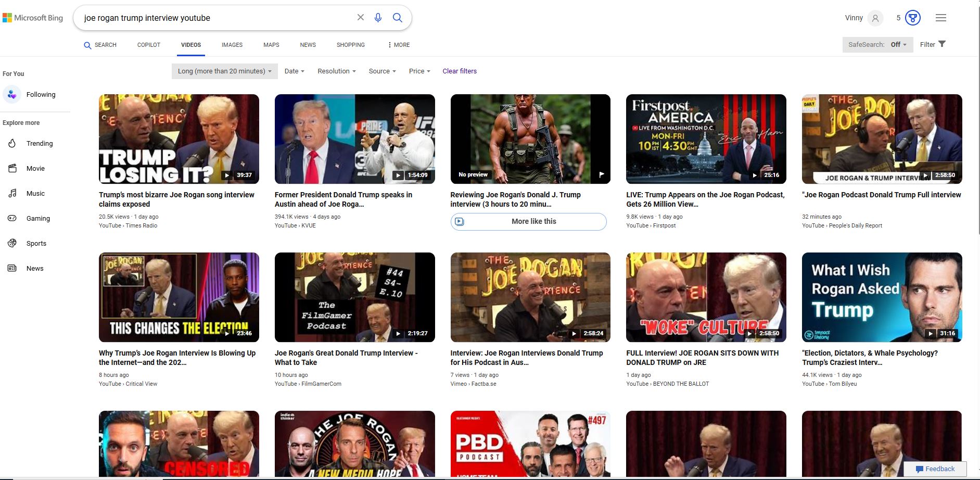Expand the Long duration filter dropdown
The width and height of the screenshot is (980, 480).
point(224,71)
